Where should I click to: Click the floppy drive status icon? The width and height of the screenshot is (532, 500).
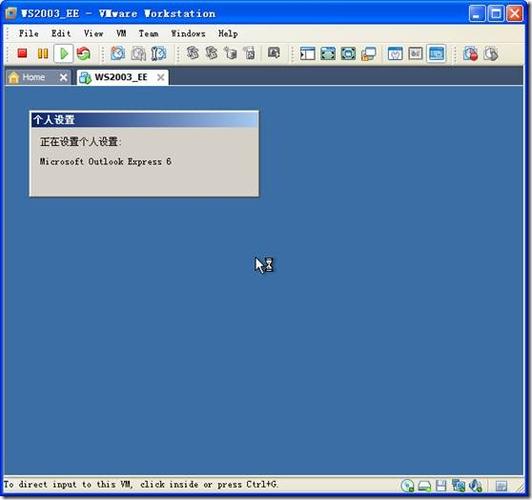point(441,486)
